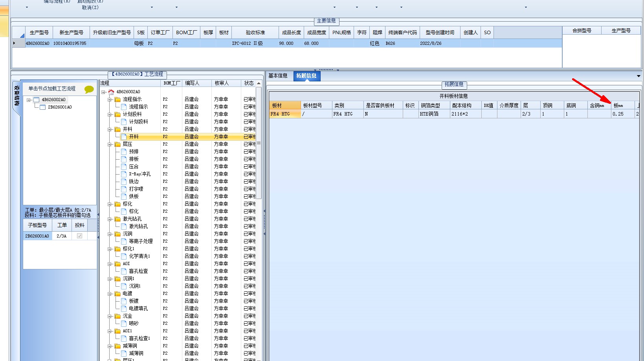Collapse the 激光钻孔 folder node
Viewport: 644px width, 361px height.
(x=110, y=219)
